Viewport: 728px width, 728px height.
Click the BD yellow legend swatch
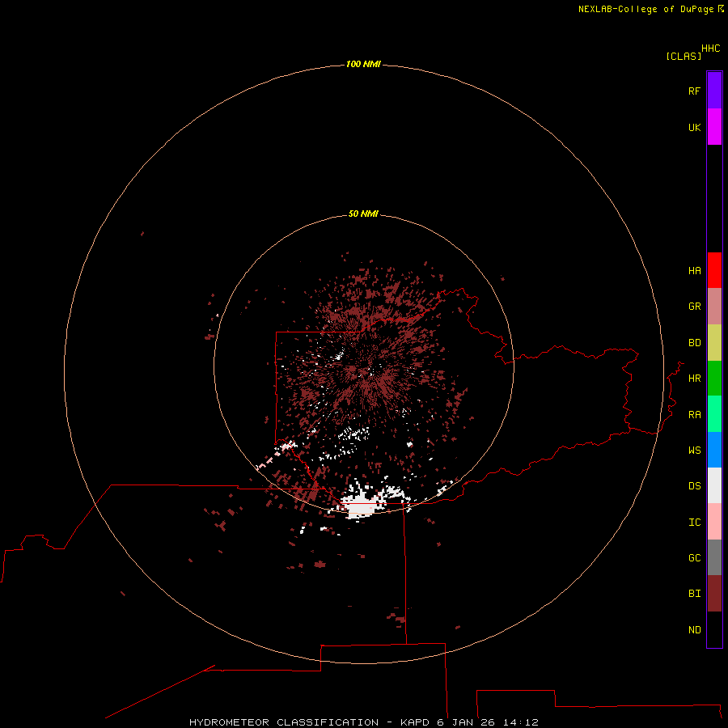pyautogui.click(x=714, y=343)
